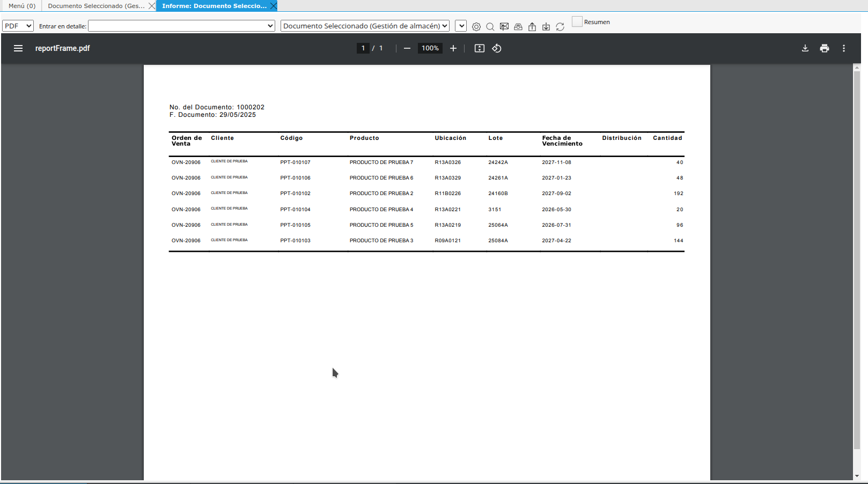Click expiry date 2026-07-31
The height and width of the screenshot is (484, 868).
coord(556,225)
